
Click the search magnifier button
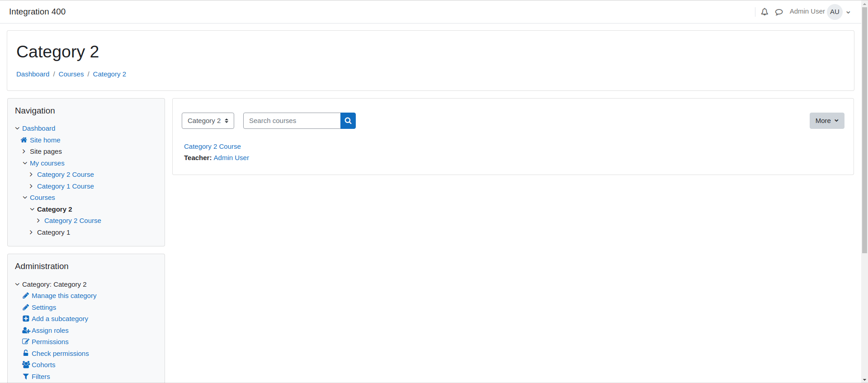(x=348, y=121)
